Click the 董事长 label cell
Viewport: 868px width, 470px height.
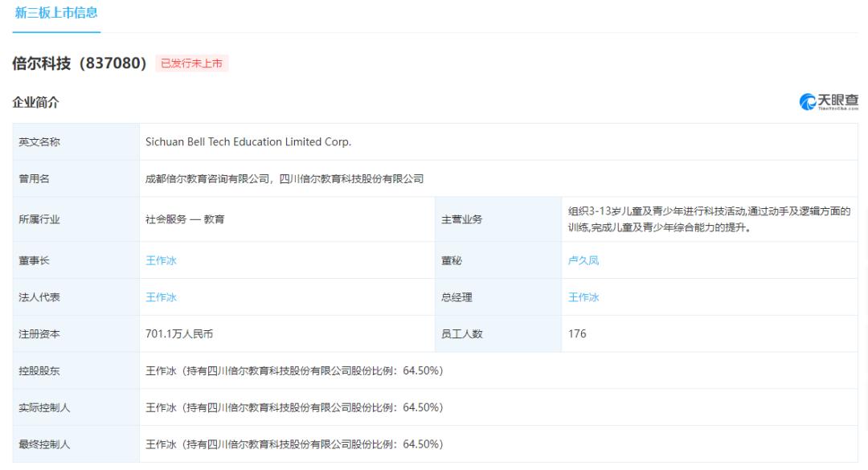[x=76, y=260]
